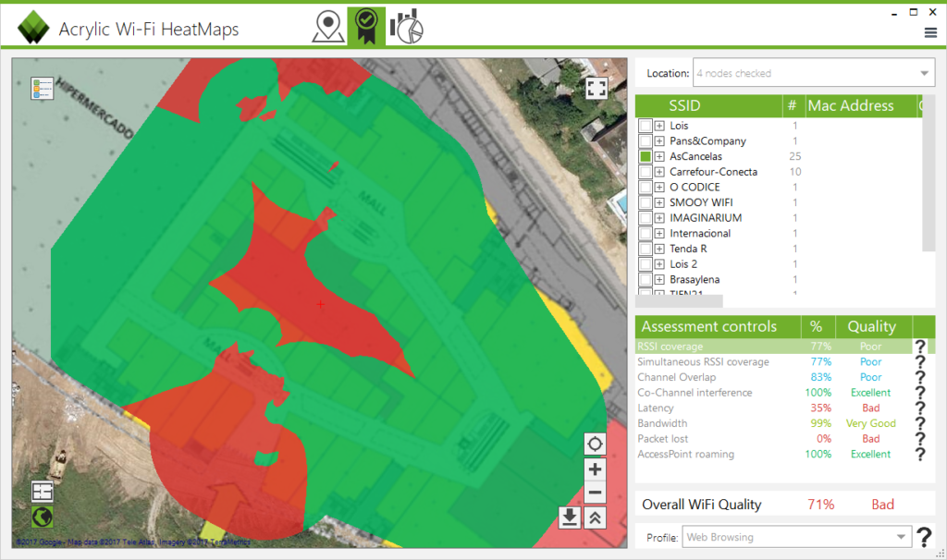The image size is (947, 560).
Task: Enable the AsCancelas SSID checkbox
Action: click(x=647, y=155)
